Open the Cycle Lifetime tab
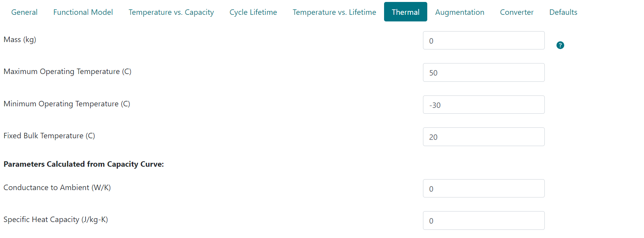The height and width of the screenshot is (238, 644). [x=253, y=12]
